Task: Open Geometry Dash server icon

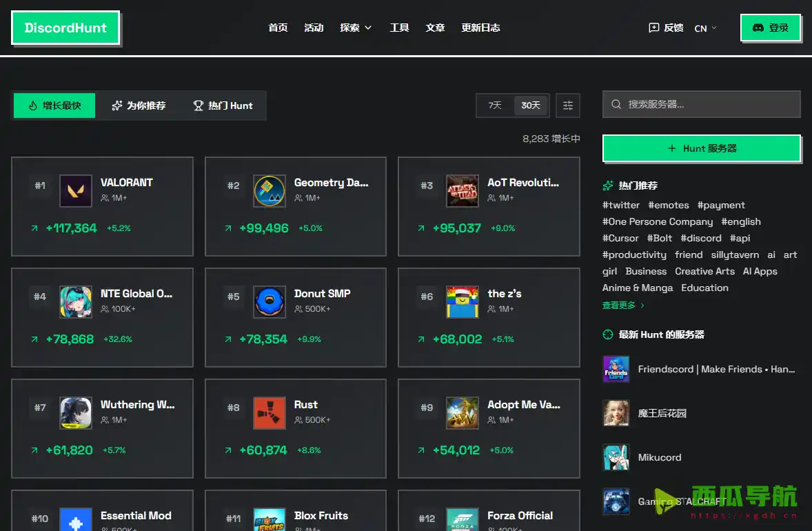Action: [x=270, y=190]
